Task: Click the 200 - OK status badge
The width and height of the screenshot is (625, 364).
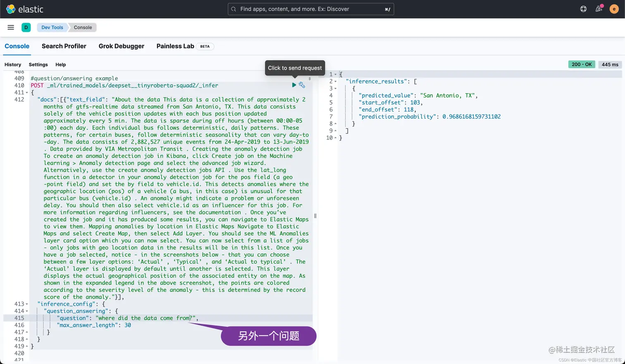Action: click(582, 64)
